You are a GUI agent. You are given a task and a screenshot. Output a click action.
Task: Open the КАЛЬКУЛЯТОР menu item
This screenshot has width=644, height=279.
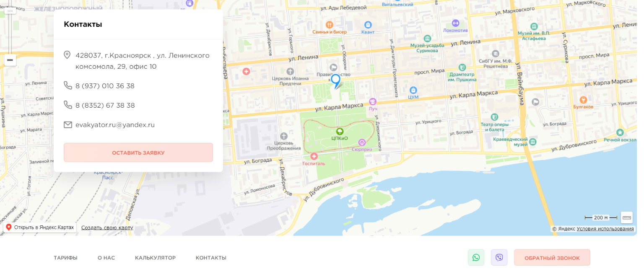coord(155,258)
